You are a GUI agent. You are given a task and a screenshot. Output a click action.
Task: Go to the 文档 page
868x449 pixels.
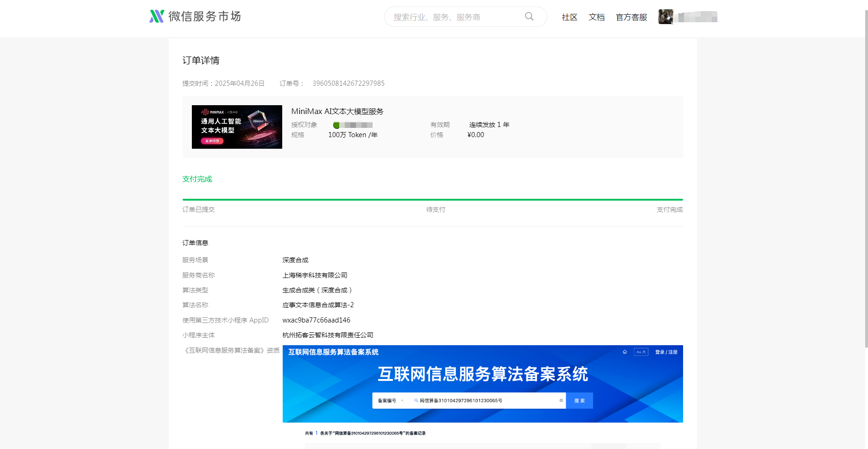[x=596, y=17]
